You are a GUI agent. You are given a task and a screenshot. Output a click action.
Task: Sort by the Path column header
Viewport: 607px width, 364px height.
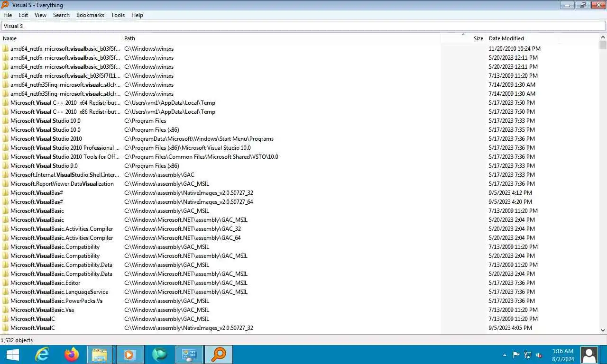point(281,38)
